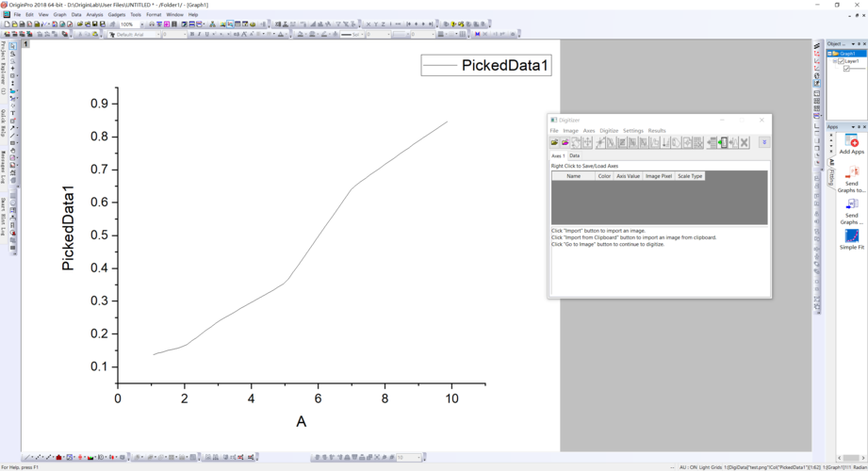This screenshot has width=868, height=471.
Task: Click the Go to Image icon
Action: (723, 142)
